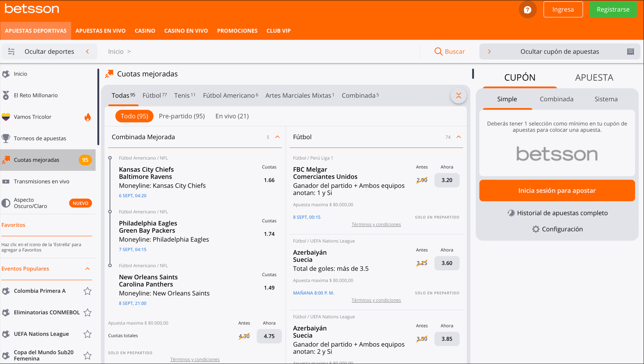
Task: Favorite Colombia Primera A with star
Action: coord(88,291)
